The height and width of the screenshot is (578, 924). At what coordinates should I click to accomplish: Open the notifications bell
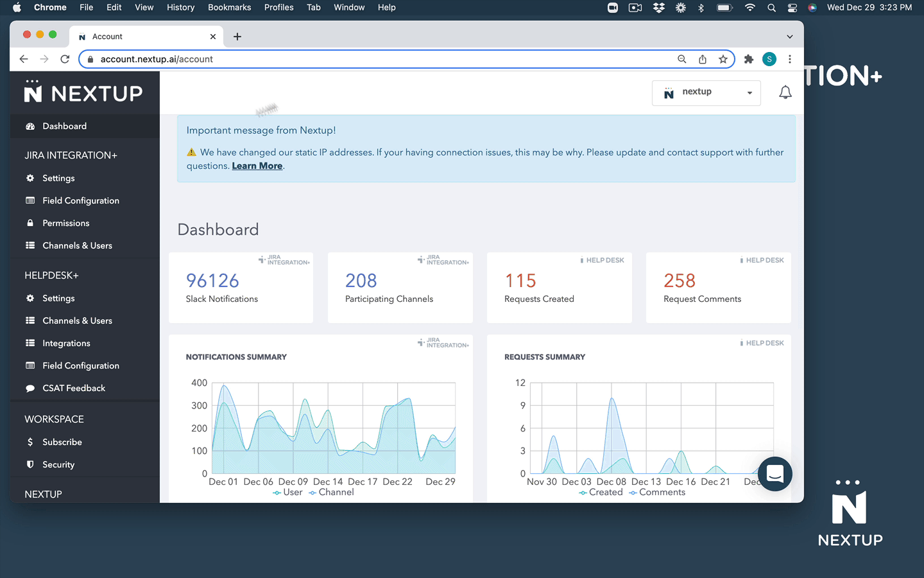(x=785, y=92)
